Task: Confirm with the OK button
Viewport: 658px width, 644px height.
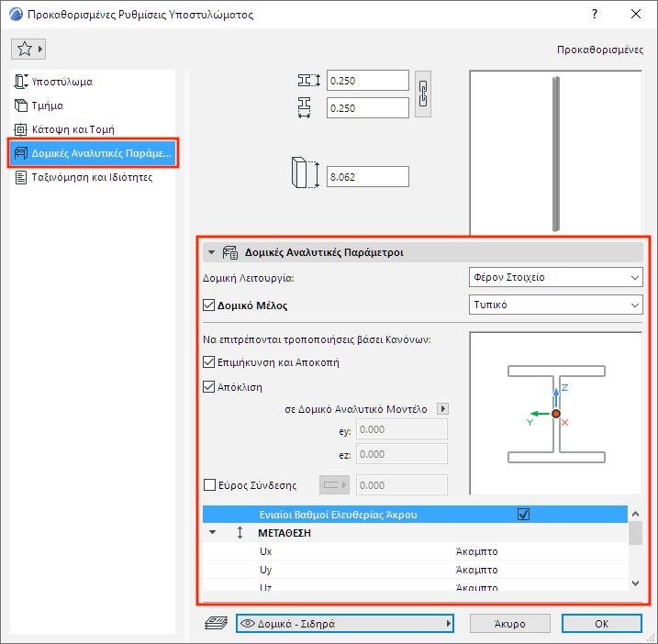Action: tap(602, 624)
